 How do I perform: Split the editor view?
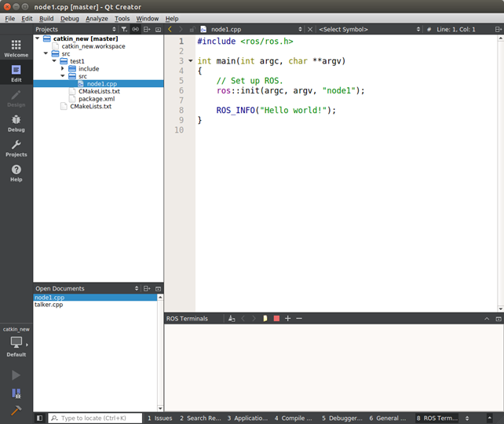pos(498,29)
